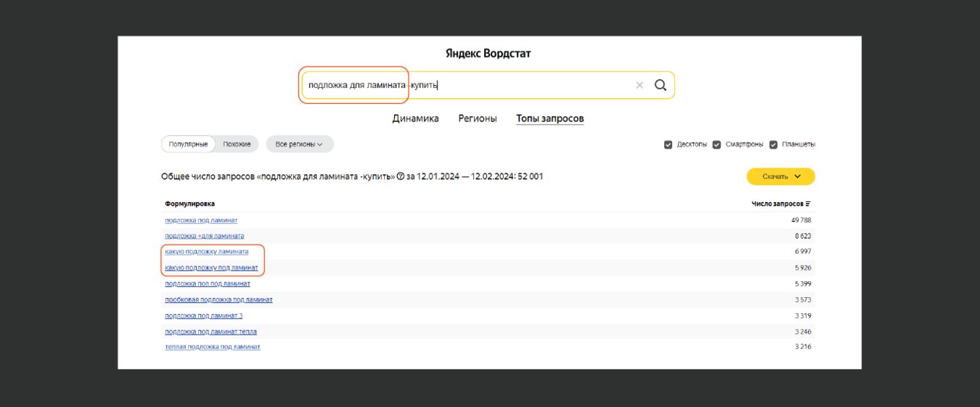Open the 'подложка под ламинат' query link
The image size is (980, 407).
[x=201, y=220]
